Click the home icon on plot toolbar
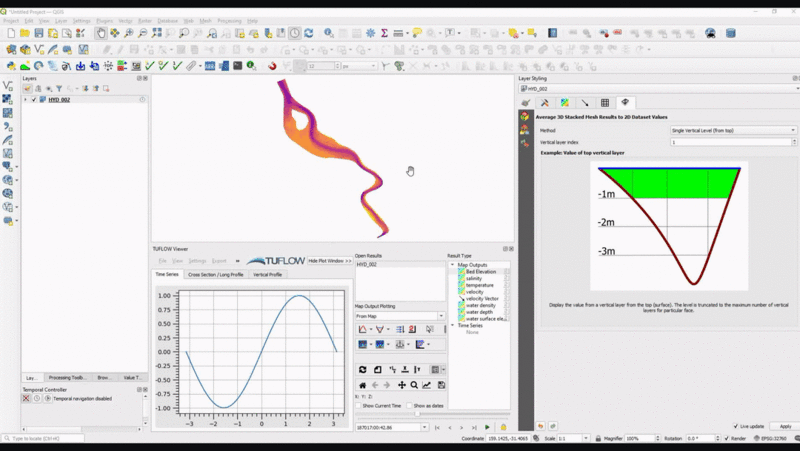The height and width of the screenshot is (451, 800). [363, 385]
